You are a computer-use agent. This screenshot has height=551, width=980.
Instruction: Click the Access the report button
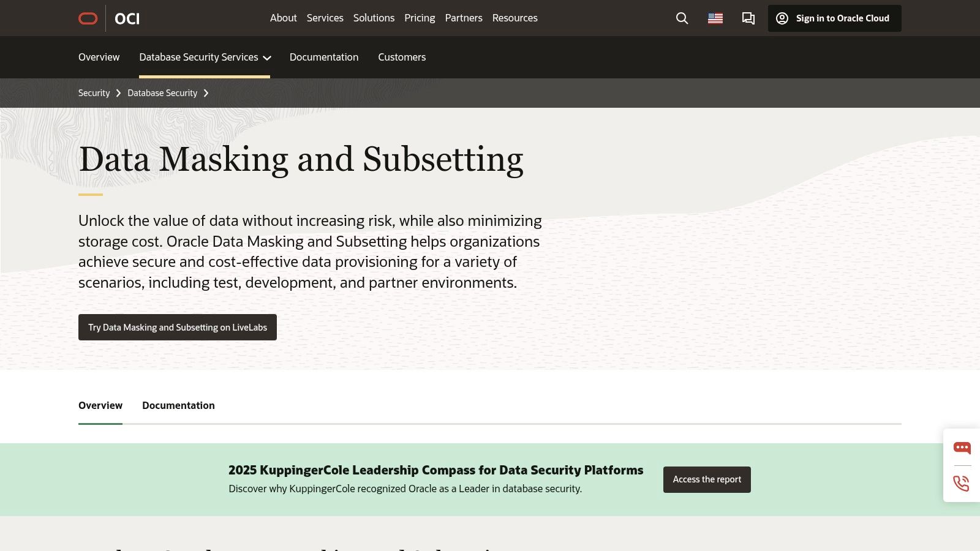707,479
